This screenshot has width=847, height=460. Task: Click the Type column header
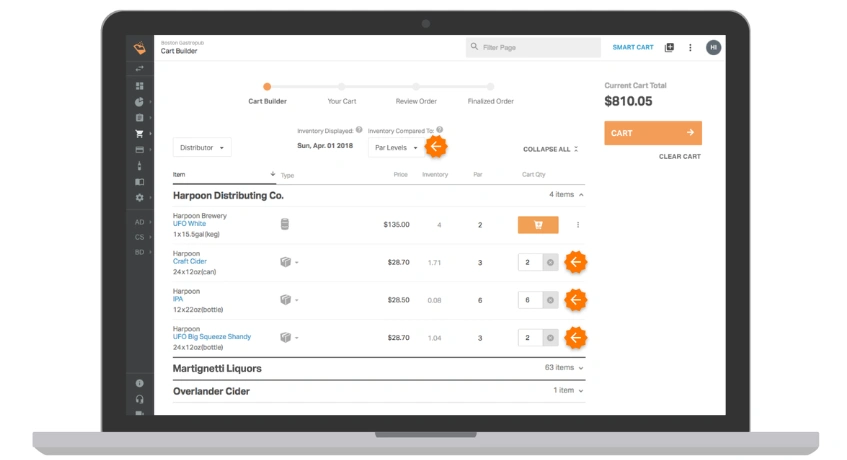(287, 175)
